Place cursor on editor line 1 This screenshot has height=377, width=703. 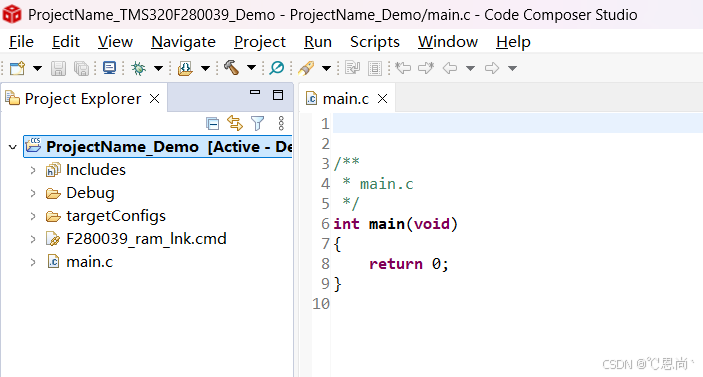pyautogui.click(x=517, y=123)
